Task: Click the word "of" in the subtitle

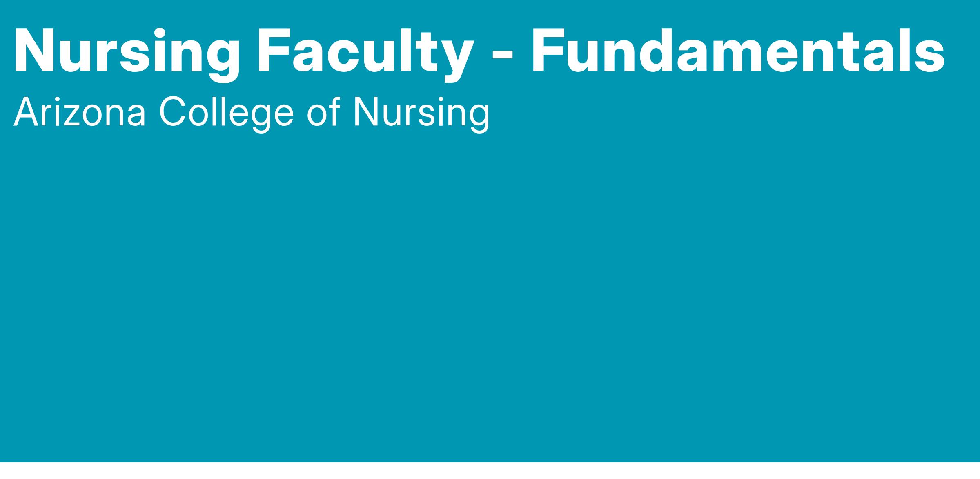Action: [x=323, y=112]
